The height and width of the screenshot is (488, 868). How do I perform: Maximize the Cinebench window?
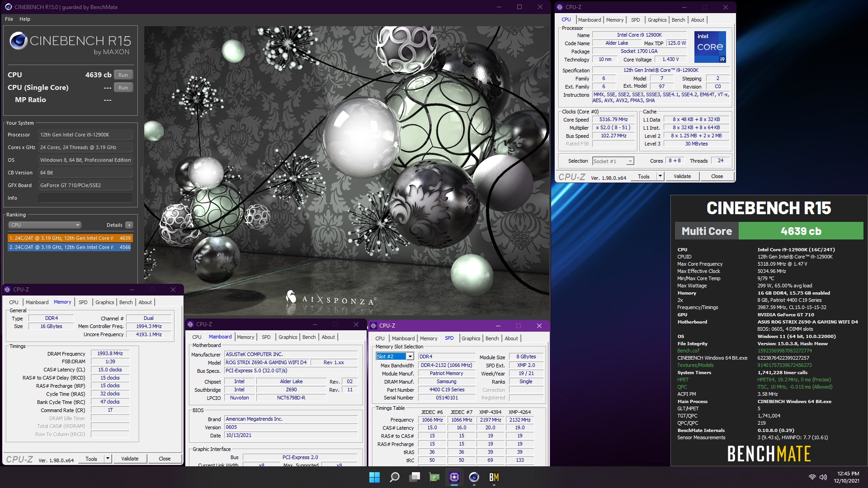point(519,7)
